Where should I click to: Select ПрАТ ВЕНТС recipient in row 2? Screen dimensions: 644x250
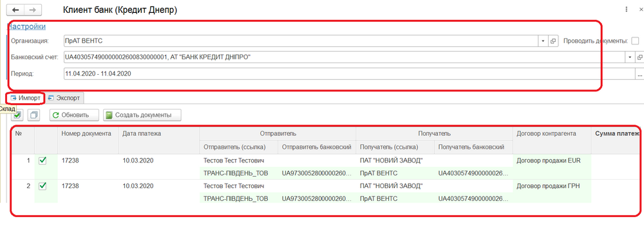point(379,198)
